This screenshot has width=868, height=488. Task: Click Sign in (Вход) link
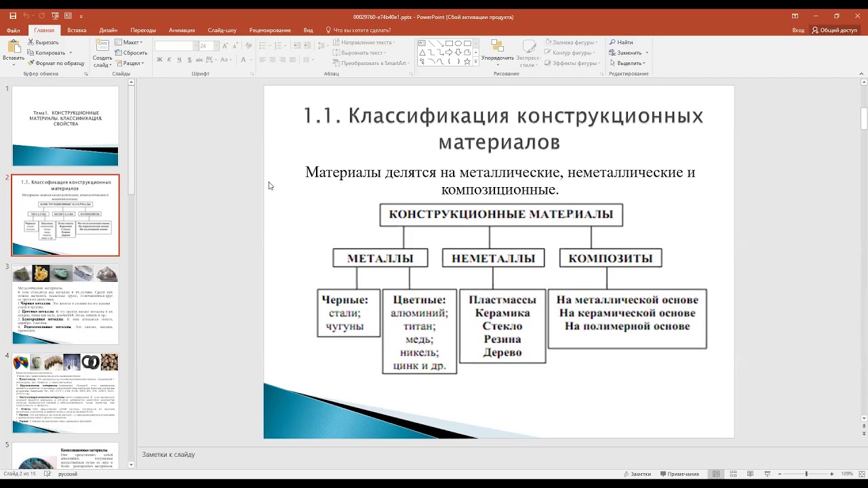pos(798,30)
